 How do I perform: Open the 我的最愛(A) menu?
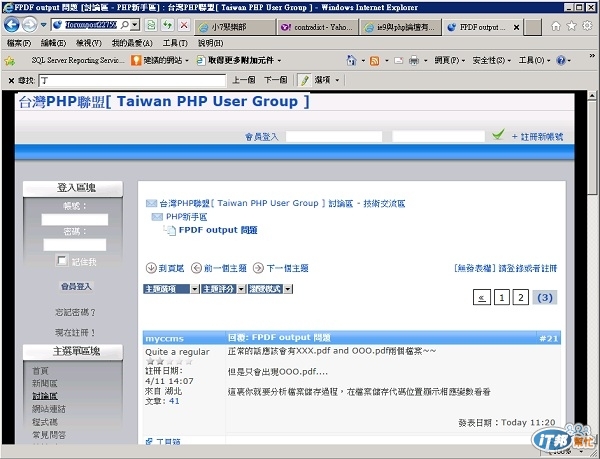[132, 43]
